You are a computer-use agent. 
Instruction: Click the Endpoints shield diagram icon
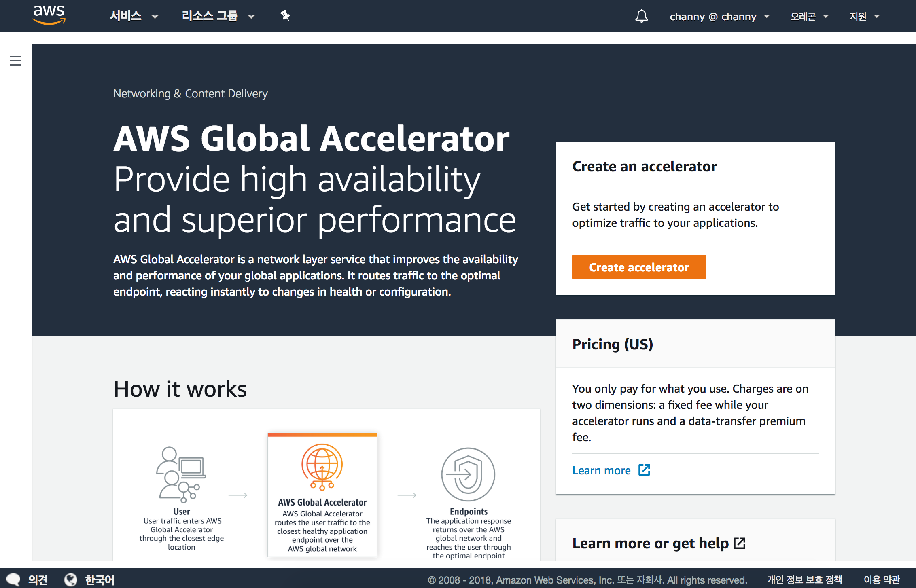[x=468, y=474]
